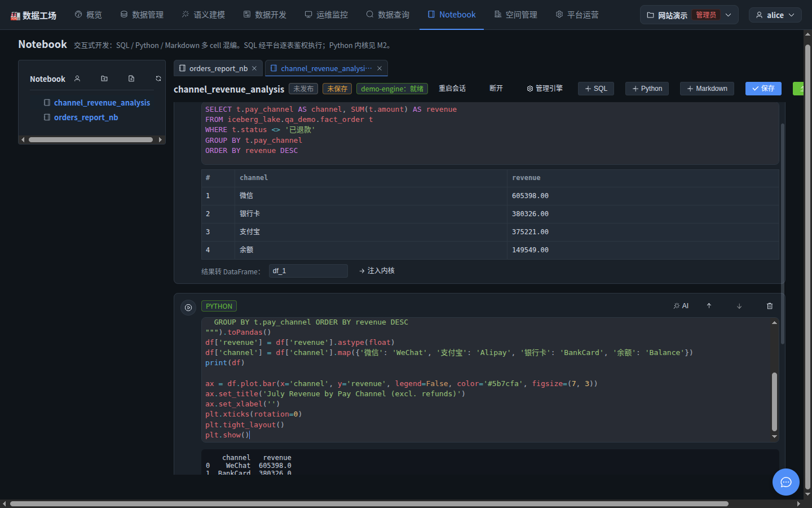Click the 未保存 status badge
The height and width of the screenshot is (508, 812).
(337, 89)
